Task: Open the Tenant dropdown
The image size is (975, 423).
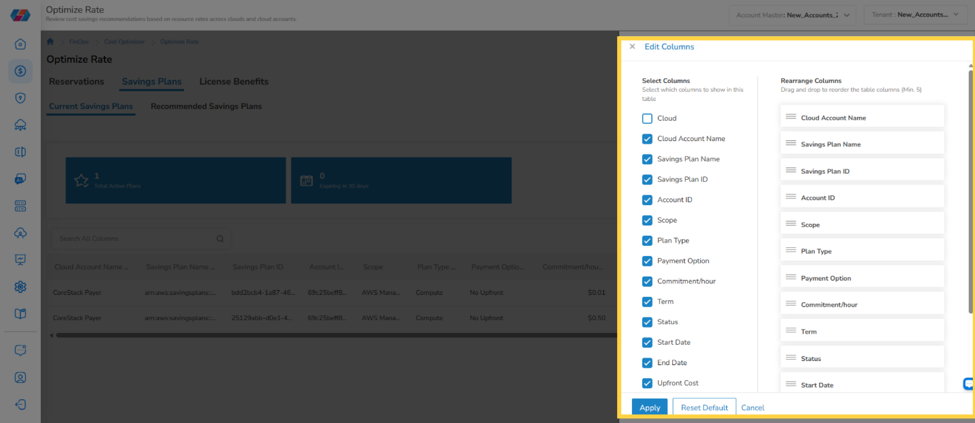Action: 916,14
